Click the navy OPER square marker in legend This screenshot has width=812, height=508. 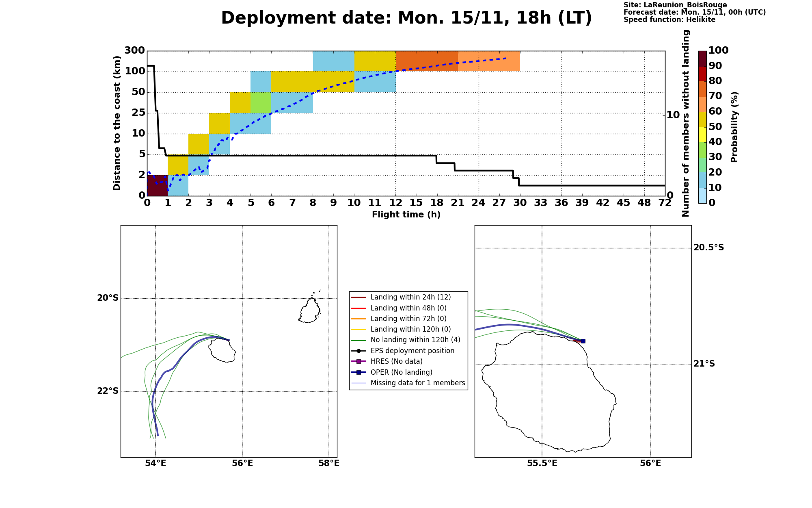358,372
